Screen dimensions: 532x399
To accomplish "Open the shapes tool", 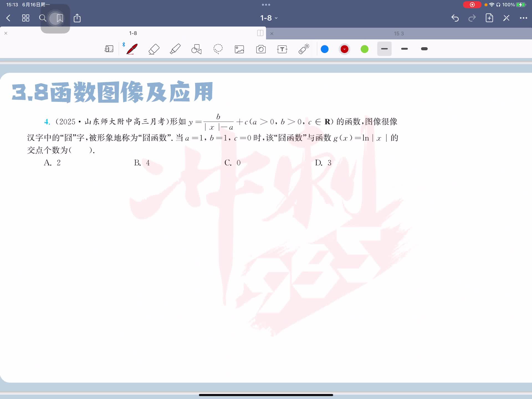I will point(196,49).
